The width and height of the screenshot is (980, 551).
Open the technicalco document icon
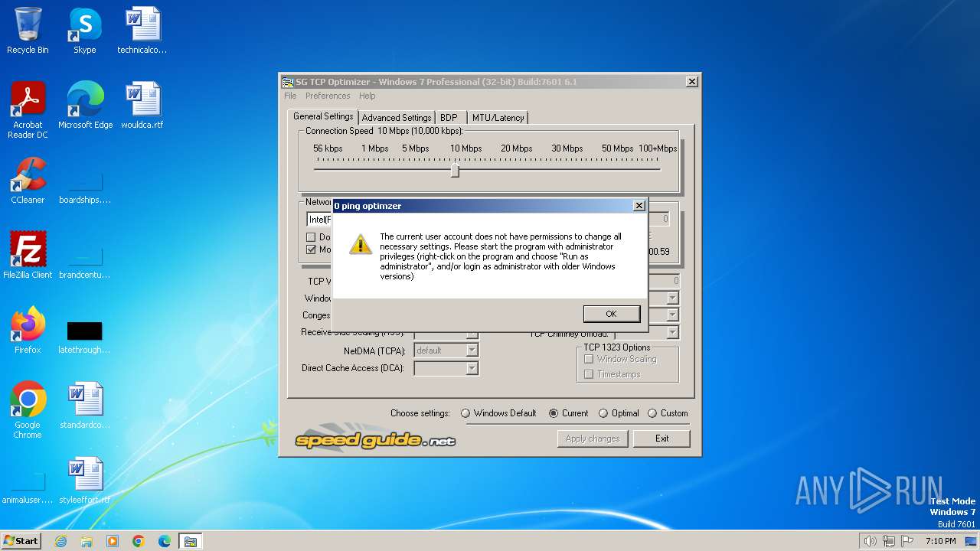click(x=142, y=31)
